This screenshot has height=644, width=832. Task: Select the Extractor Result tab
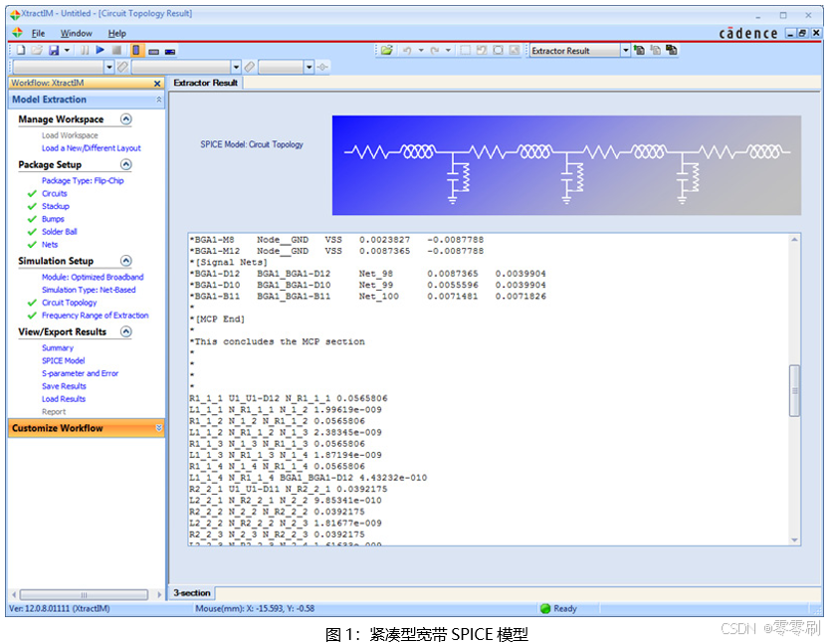click(x=205, y=83)
